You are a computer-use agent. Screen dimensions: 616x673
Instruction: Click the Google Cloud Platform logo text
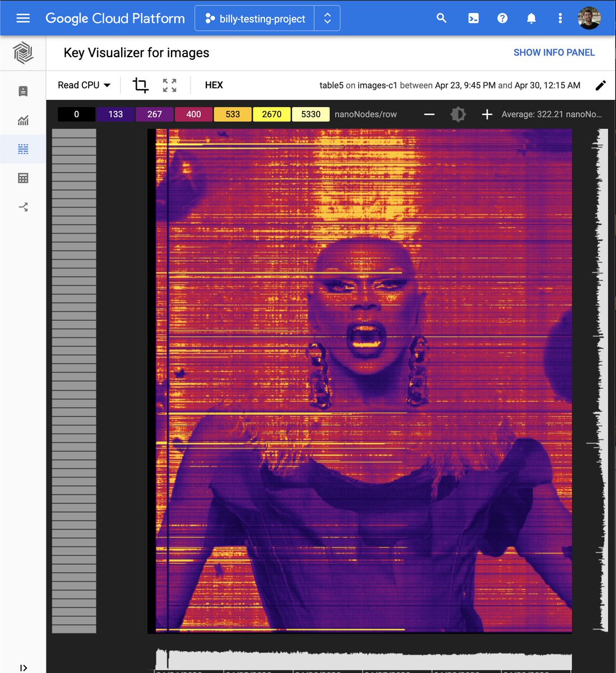pos(115,19)
